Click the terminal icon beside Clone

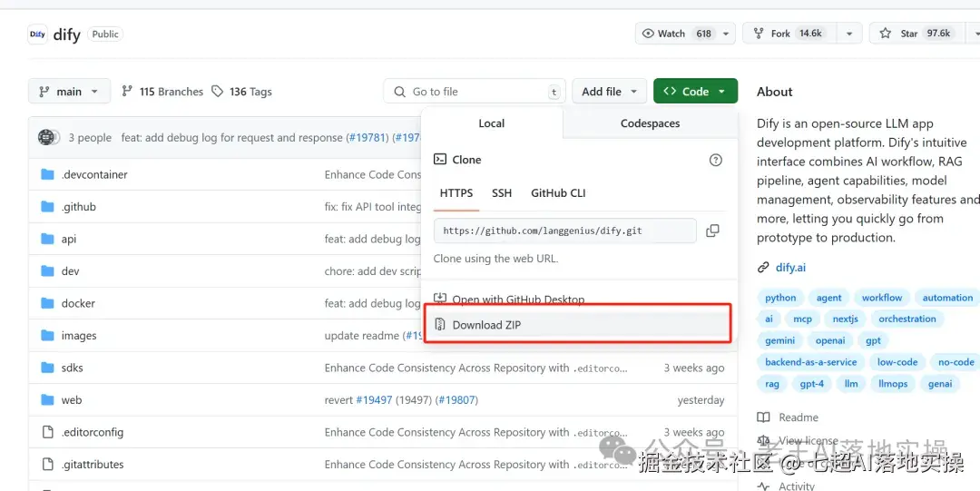pos(440,160)
